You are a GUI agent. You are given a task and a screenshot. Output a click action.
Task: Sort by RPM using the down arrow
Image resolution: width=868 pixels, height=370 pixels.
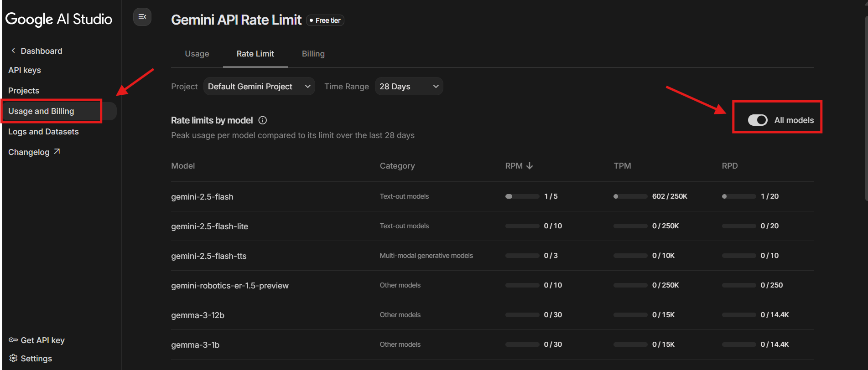click(x=530, y=166)
